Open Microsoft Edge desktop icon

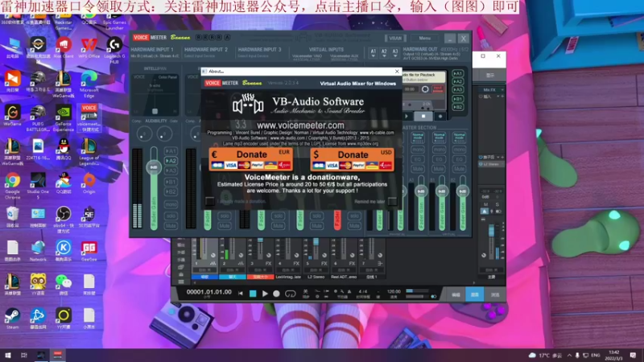(89, 84)
